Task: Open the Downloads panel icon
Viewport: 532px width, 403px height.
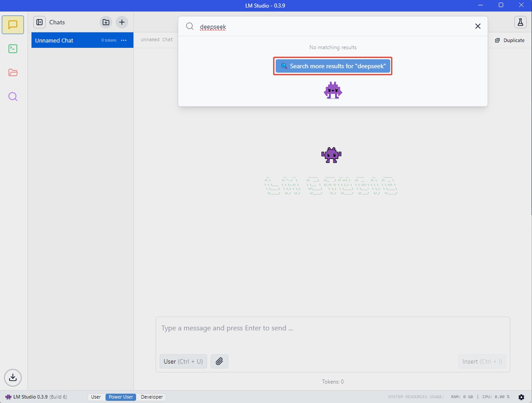Action: coord(13,377)
